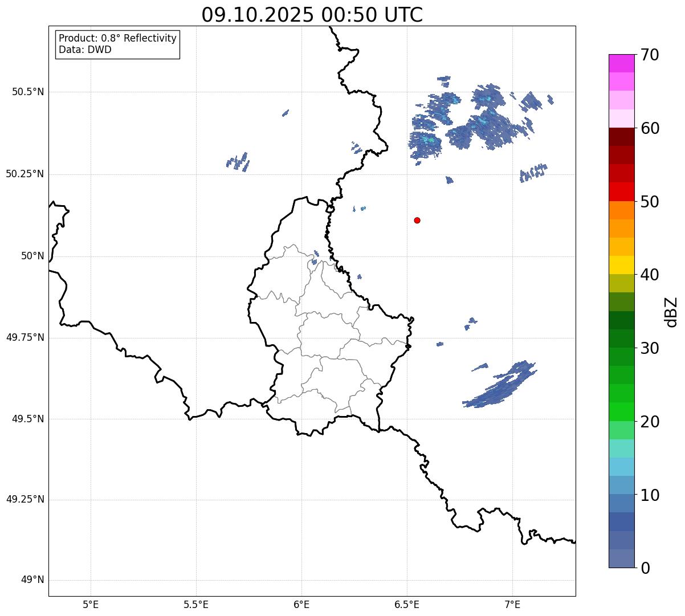The height and width of the screenshot is (616, 685).
Task: Click the 49.75°N latitude label
Action: click(25, 337)
